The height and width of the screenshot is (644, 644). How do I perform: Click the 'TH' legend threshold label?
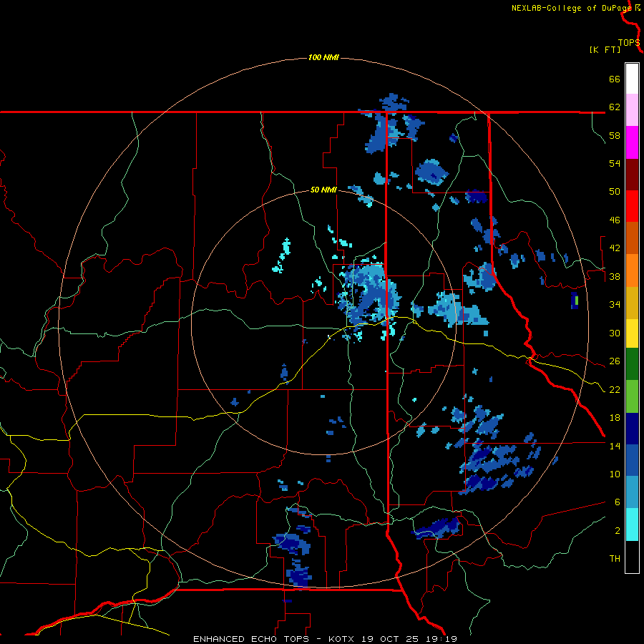615,559
